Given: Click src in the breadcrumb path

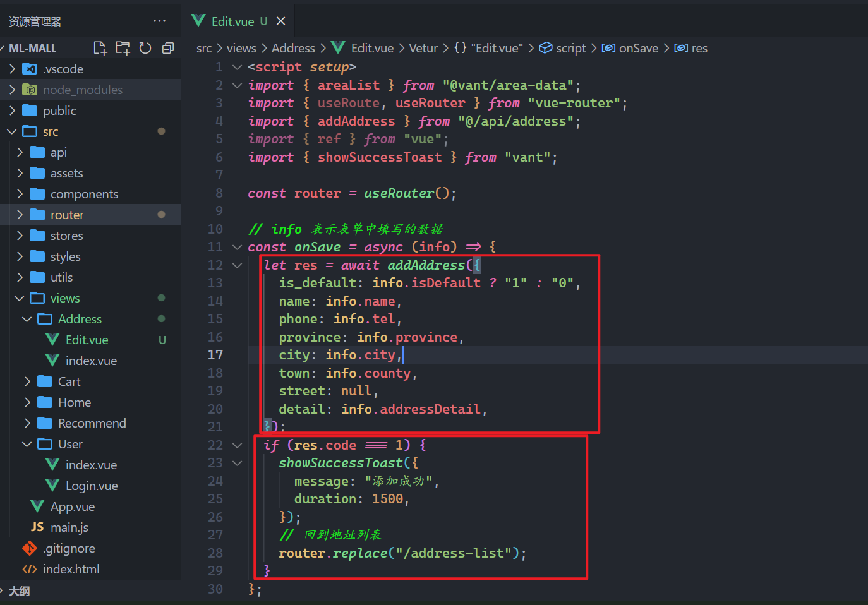Looking at the screenshot, I should pyautogui.click(x=204, y=48).
